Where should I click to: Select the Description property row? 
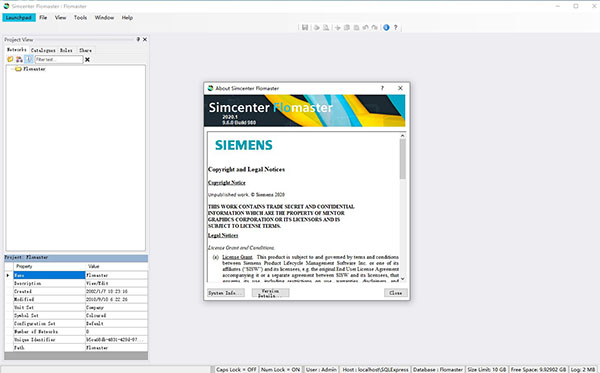click(x=77, y=283)
